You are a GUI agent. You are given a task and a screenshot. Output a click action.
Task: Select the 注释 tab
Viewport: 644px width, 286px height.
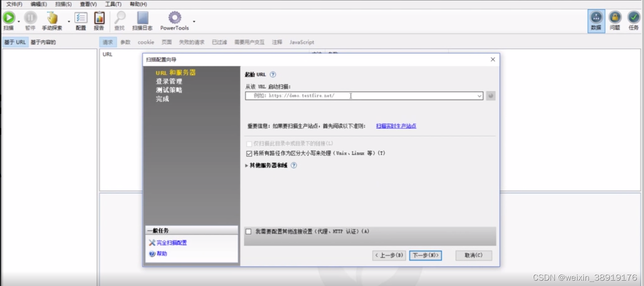pos(277,42)
